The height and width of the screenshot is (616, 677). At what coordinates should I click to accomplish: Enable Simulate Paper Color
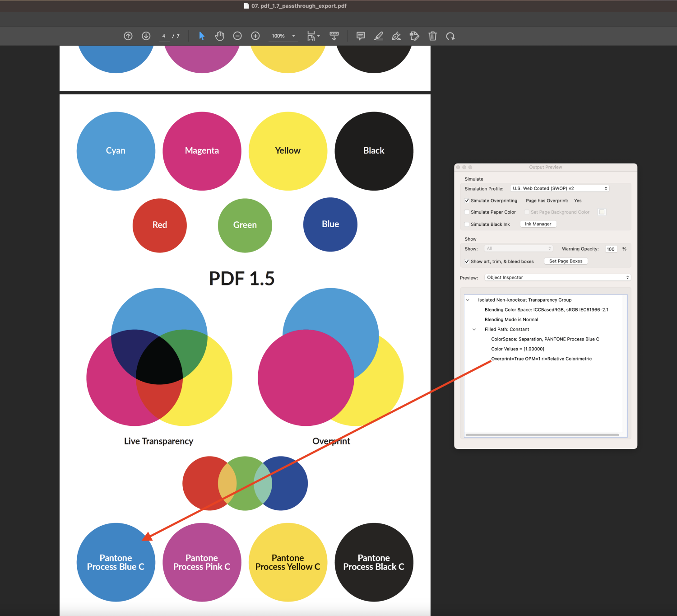(x=467, y=212)
